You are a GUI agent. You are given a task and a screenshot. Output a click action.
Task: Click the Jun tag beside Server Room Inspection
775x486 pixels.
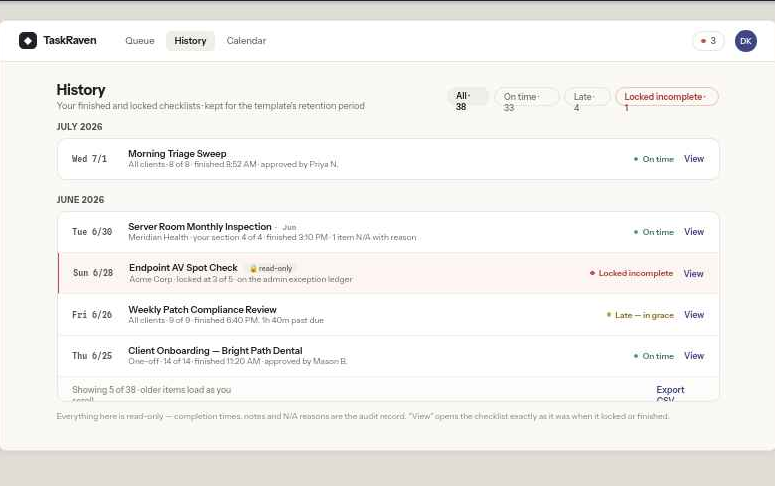click(x=289, y=227)
